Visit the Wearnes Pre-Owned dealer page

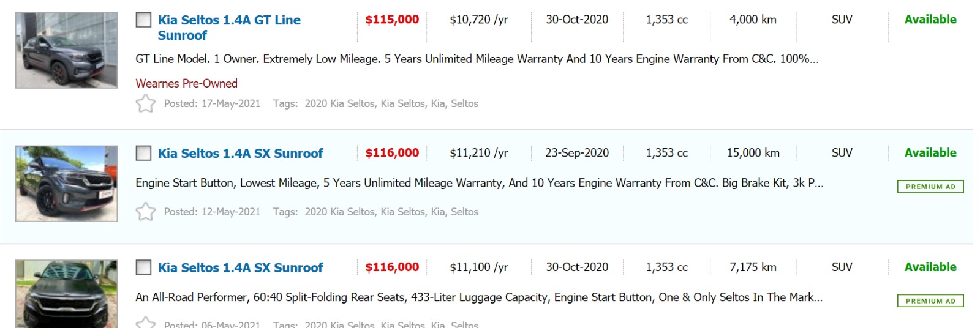[186, 83]
